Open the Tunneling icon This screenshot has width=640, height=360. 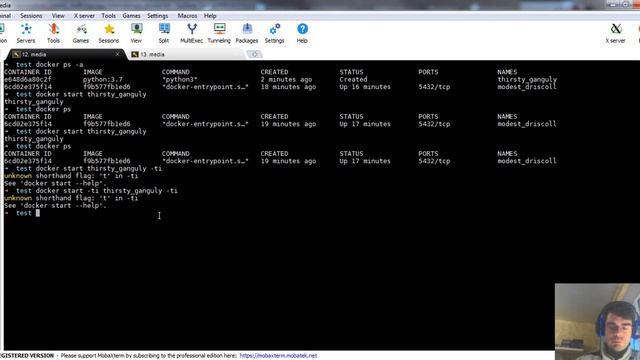[219, 33]
